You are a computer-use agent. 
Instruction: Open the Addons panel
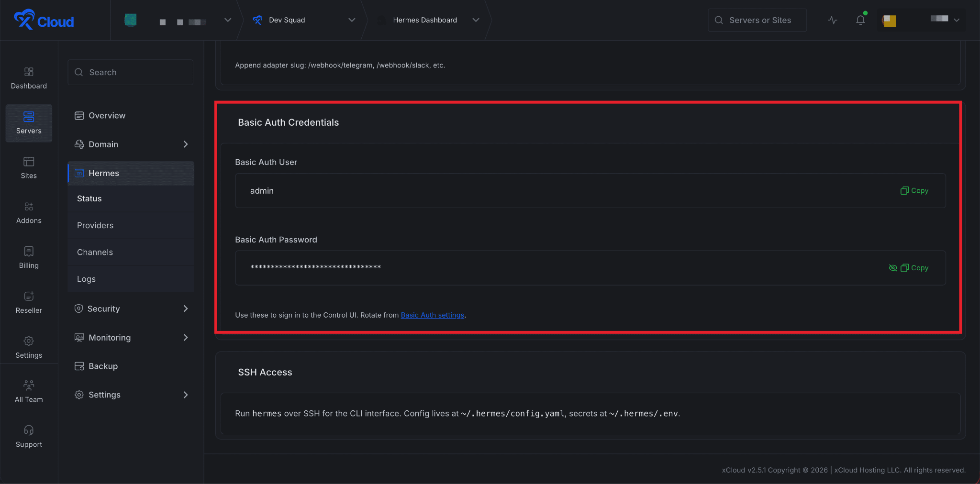tap(29, 212)
